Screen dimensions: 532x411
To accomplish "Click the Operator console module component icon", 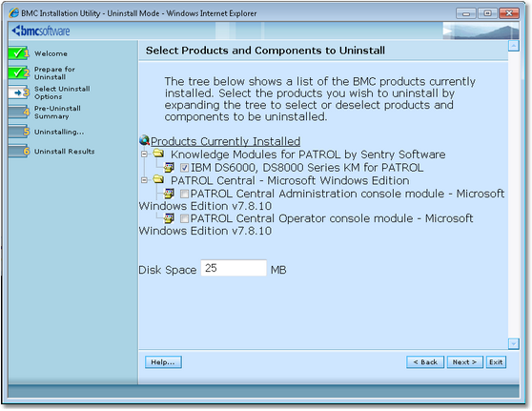I will [x=169, y=218].
